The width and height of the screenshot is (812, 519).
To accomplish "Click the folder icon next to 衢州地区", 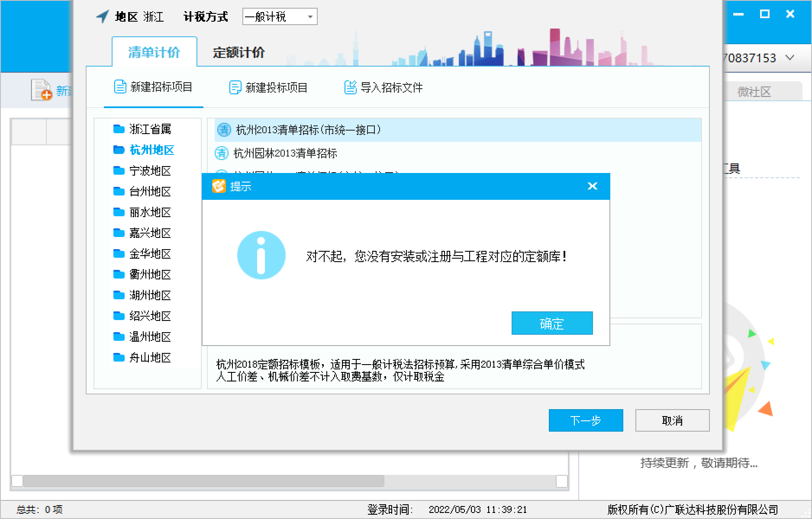I will [119, 274].
